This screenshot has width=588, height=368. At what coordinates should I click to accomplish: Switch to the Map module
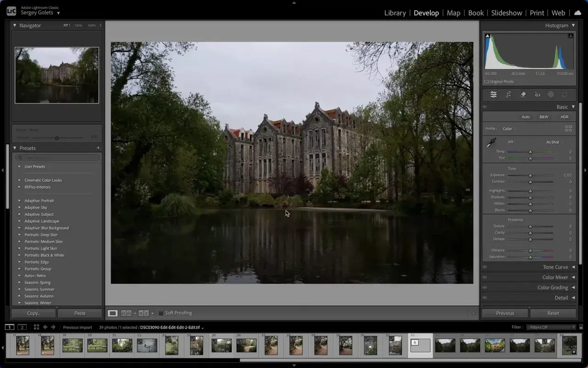pos(453,13)
